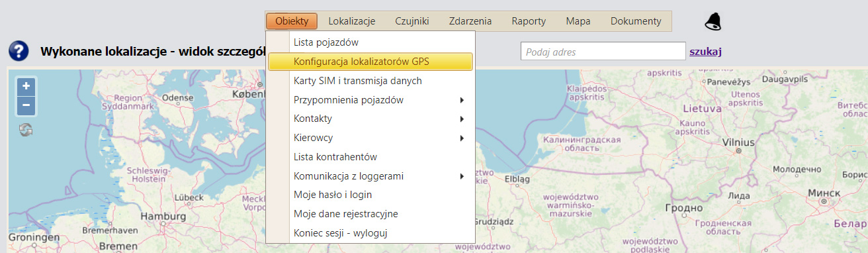
Task: Open the Dokumenty menu
Action: click(x=636, y=21)
